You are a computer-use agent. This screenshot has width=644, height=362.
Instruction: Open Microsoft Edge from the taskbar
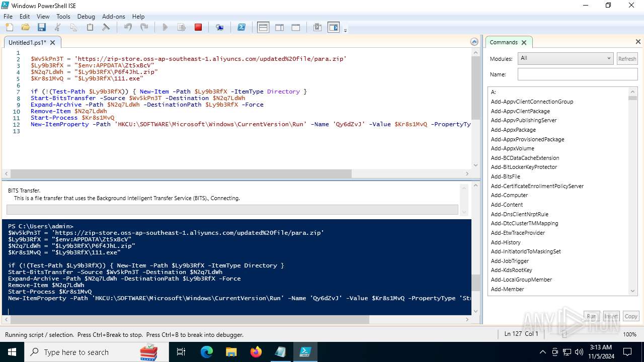click(207, 352)
